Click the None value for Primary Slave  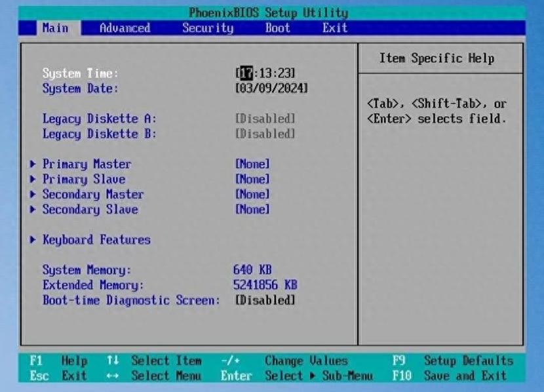[252, 179]
